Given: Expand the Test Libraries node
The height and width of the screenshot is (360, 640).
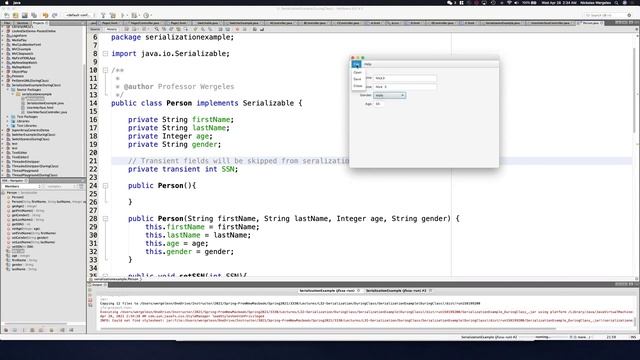Looking at the screenshot, I should [x=8, y=126].
